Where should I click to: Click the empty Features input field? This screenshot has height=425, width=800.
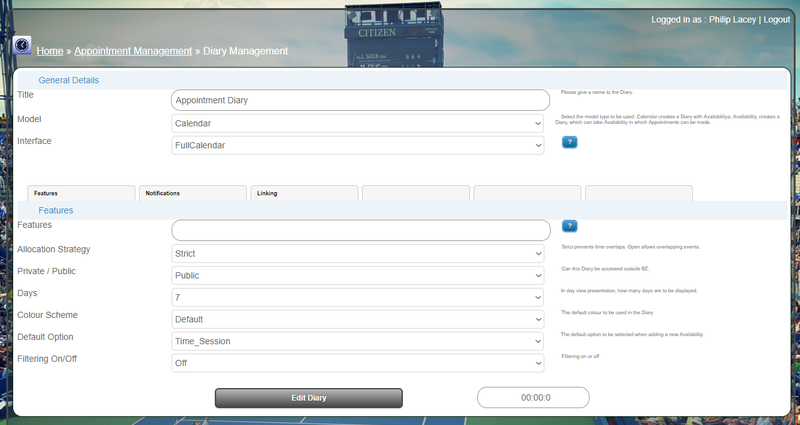pos(361,231)
